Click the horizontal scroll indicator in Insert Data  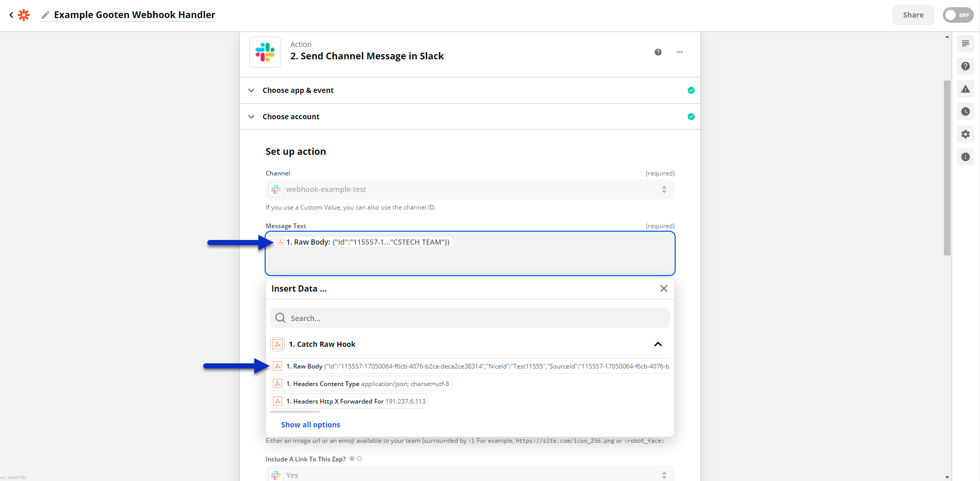(295, 412)
